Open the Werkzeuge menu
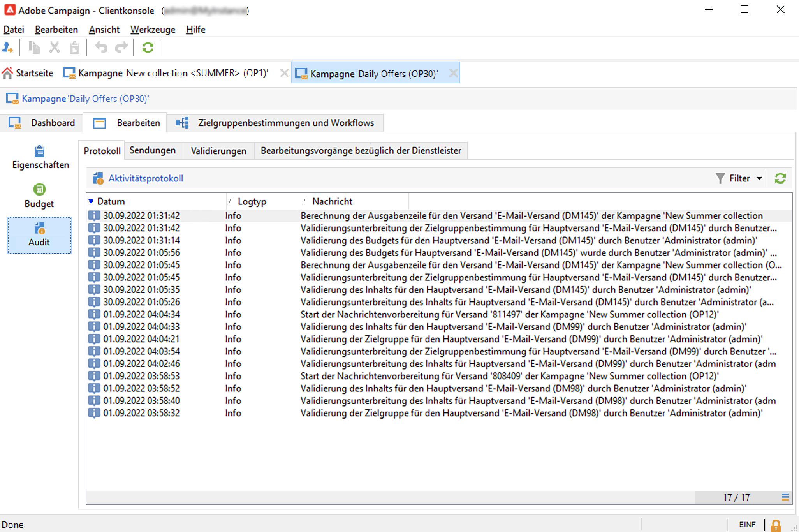799x532 pixels. click(153, 30)
